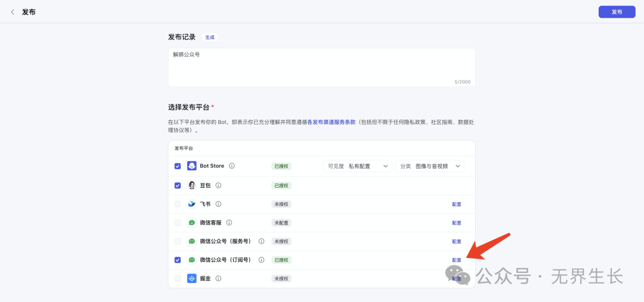This screenshot has width=644, height=302.
Task: Click 配置 in 微信公众号（服务号）row
Action: tap(457, 242)
